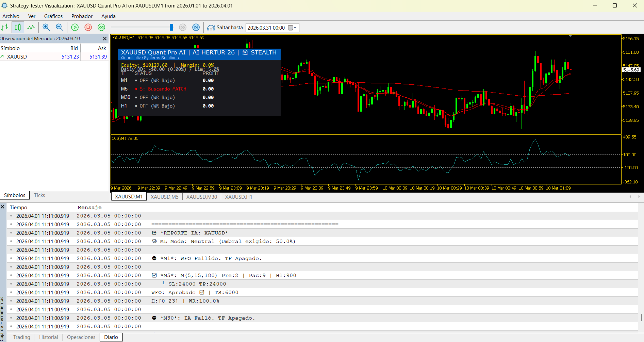Viewport: 644px width, 342px height.
Task: Select the XAUUSD,H1 chart tab
Action: 238,197
